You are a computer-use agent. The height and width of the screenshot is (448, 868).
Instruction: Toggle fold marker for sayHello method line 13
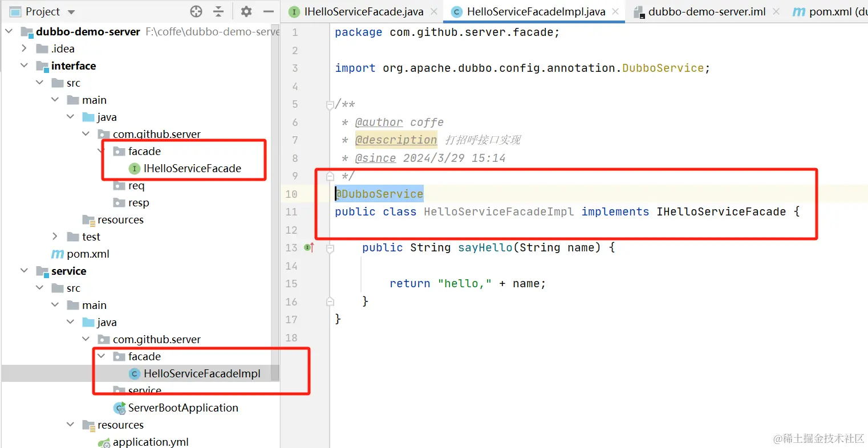point(330,248)
